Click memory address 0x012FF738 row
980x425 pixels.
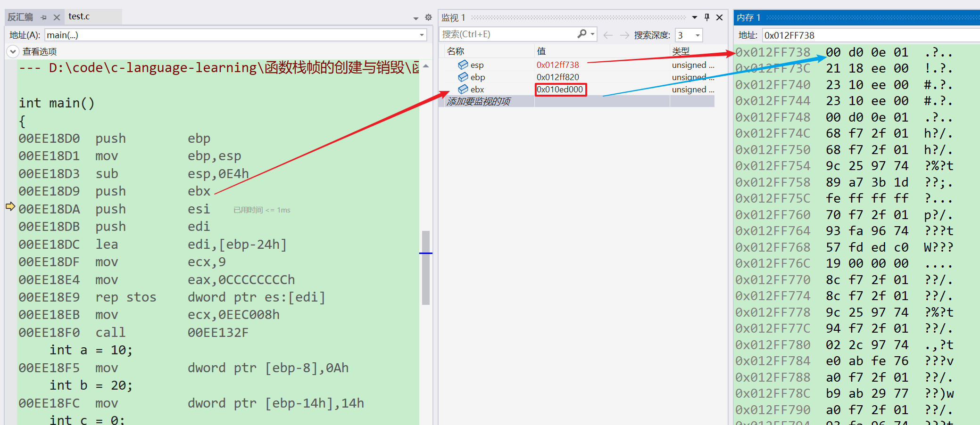pos(772,52)
